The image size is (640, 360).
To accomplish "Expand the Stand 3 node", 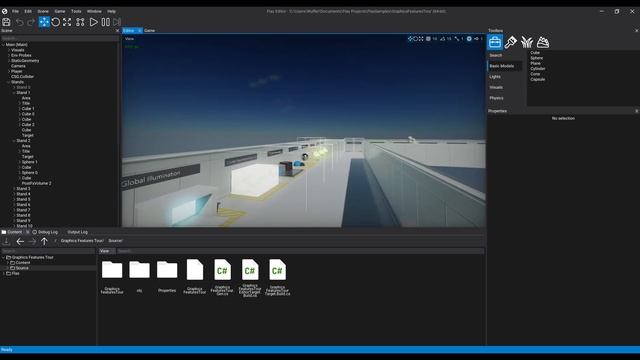I will (14, 189).
